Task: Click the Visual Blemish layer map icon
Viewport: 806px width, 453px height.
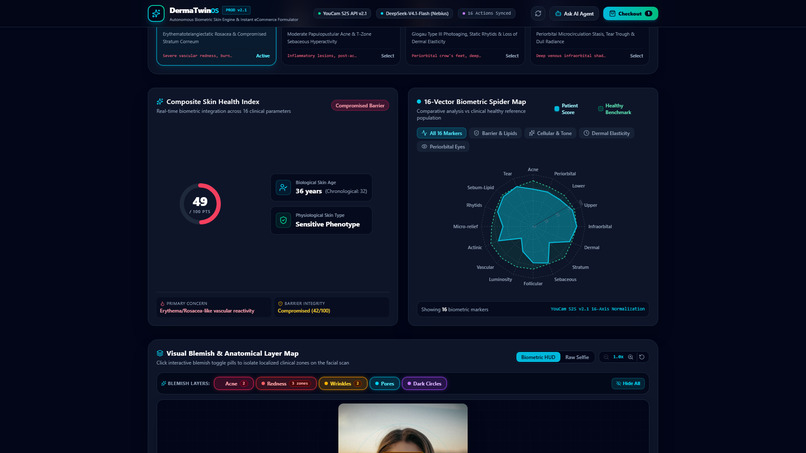Action: (x=160, y=353)
